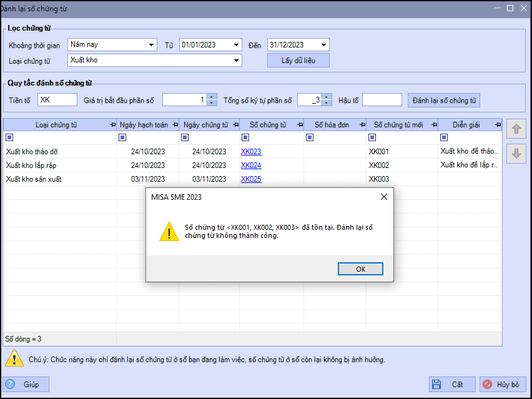Open voucher link XK024
The width and height of the screenshot is (532, 399).
(251, 165)
